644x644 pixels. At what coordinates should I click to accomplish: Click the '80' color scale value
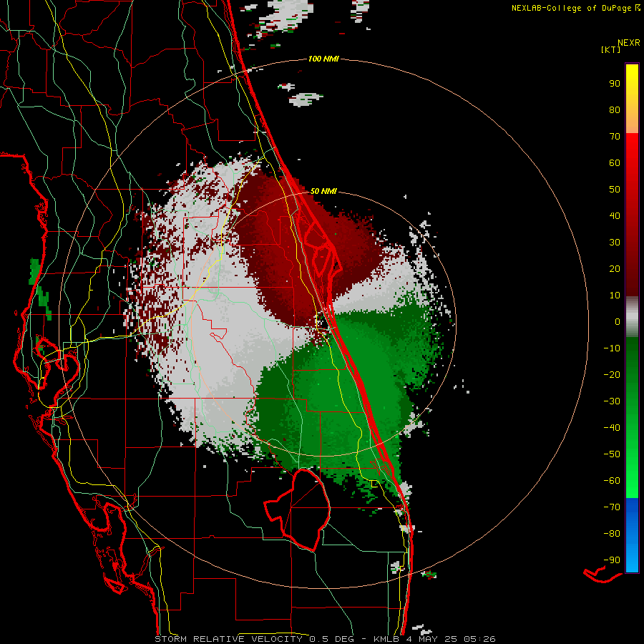coord(615,109)
